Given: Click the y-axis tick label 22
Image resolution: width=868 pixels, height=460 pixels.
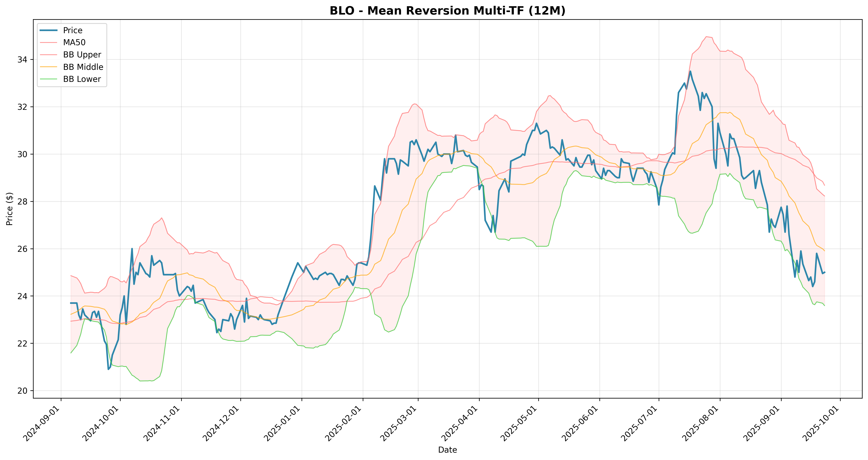Looking at the screenshot, I should pyautogui.click(x=23, y=343).
